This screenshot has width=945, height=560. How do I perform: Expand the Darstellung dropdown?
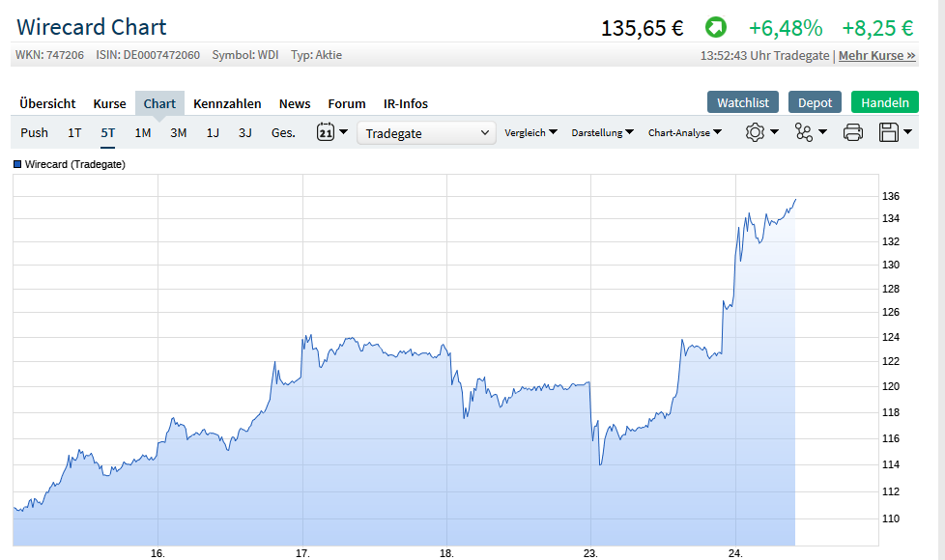[x=602, y=132]
